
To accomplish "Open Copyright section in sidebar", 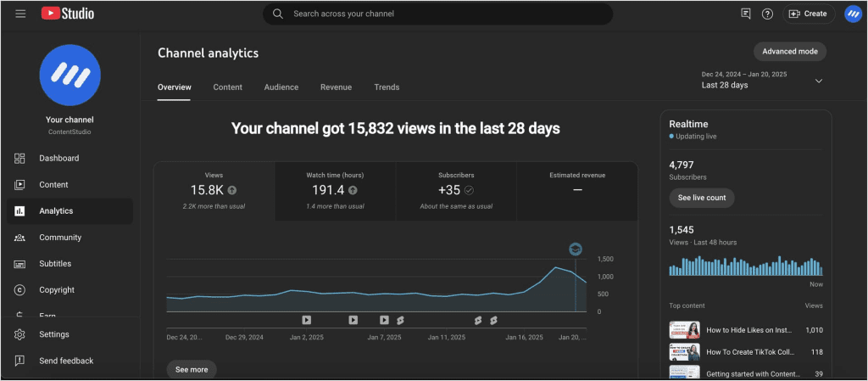I will (x=57, y=290).
